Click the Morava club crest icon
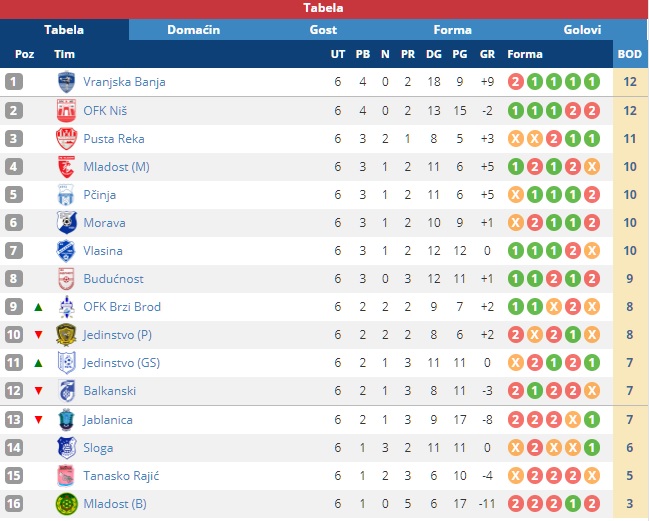Viewport: 649px width, 521px height. [x=66, y=223]
